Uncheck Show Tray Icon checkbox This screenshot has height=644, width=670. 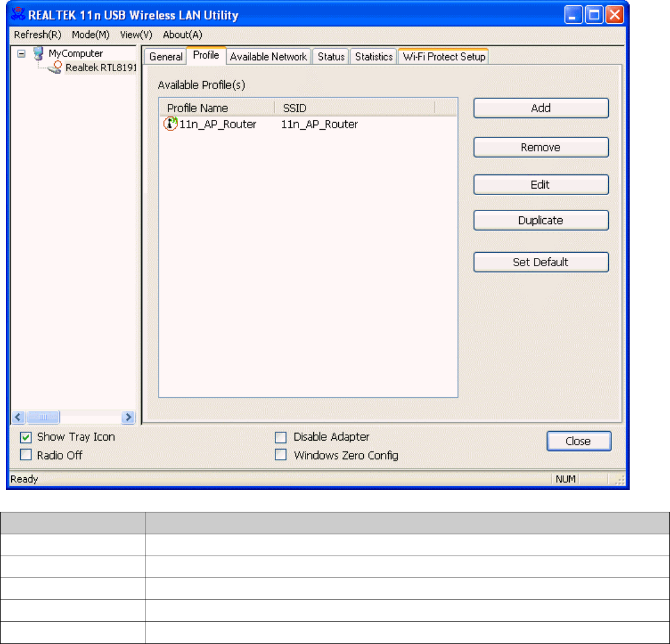pyautogui.click(x=26, y=437)
